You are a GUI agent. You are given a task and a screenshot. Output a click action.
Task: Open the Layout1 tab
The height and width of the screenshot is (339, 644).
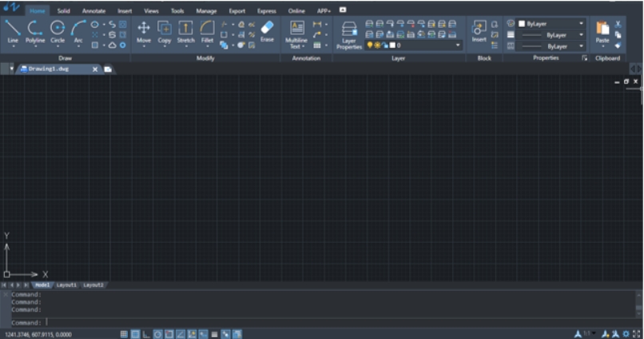(66, 285)
